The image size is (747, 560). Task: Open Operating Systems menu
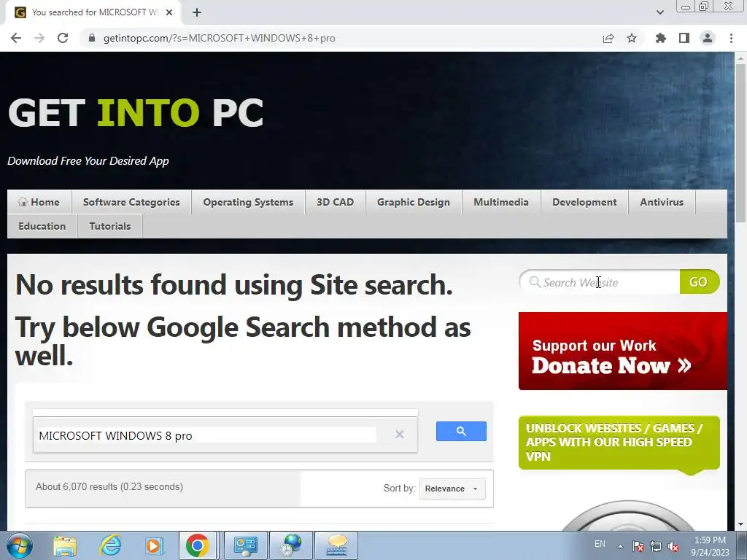point(248,202)
